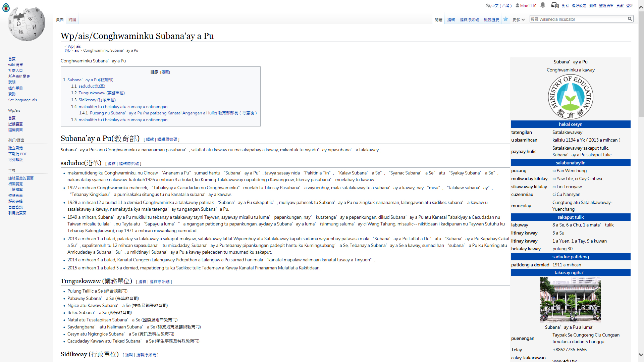Open 特殊頁面 special pages link

pyautogui.click(x=15, y=196)
